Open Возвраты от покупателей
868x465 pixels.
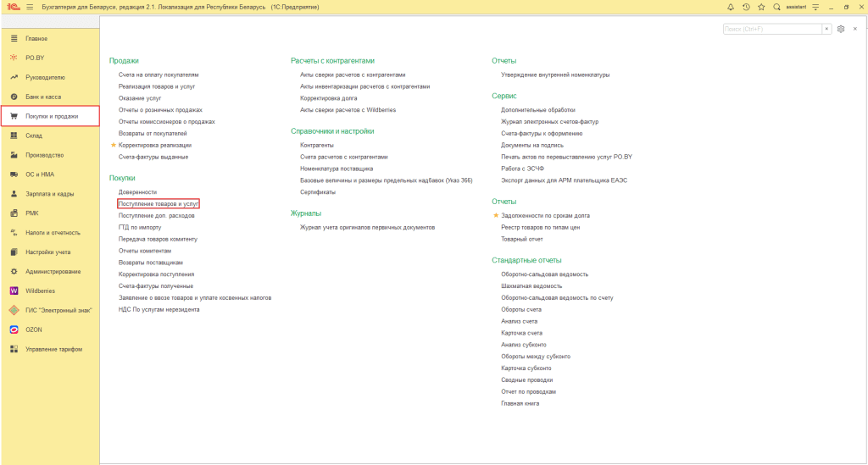coord(153,133)
